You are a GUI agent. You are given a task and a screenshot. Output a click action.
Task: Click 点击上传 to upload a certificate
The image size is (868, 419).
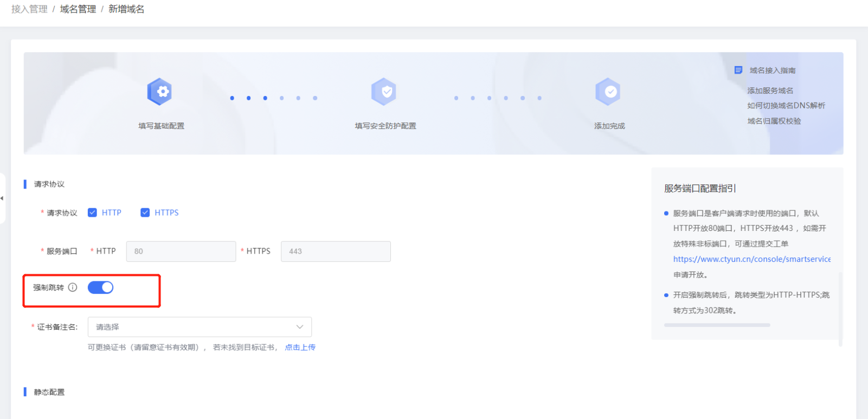[x=300, y=347]
